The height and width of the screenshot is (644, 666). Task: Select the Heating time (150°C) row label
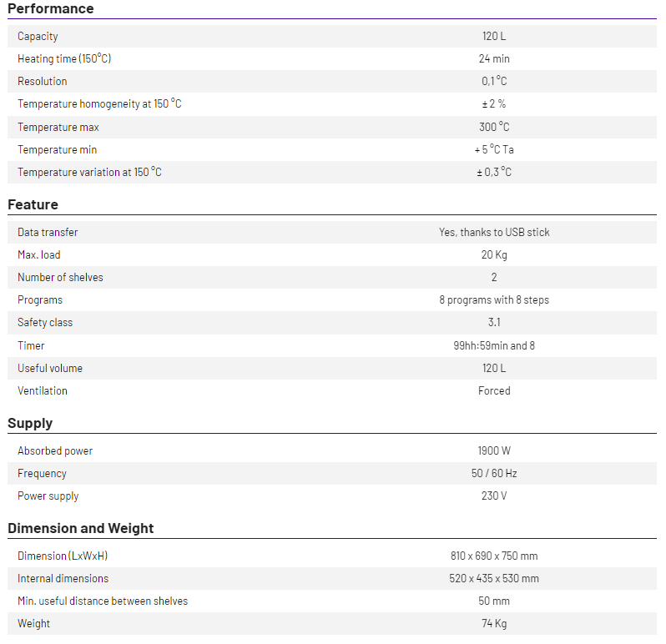(x=64, y=58)
